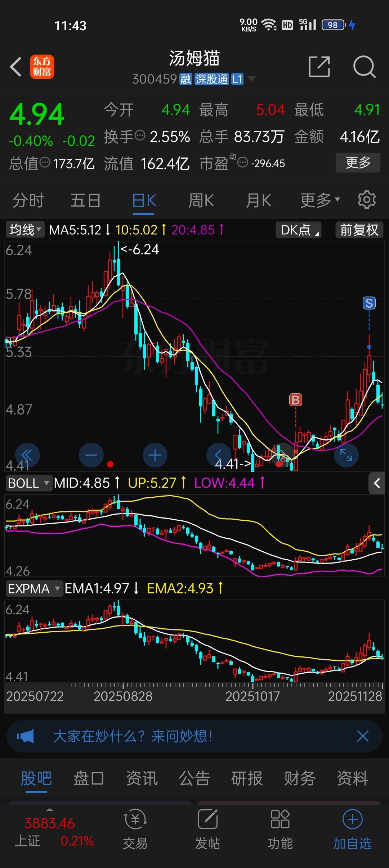Tap the 深股通 badge
The width and height of the screenshot is (389, 868).
coord(211,79)
